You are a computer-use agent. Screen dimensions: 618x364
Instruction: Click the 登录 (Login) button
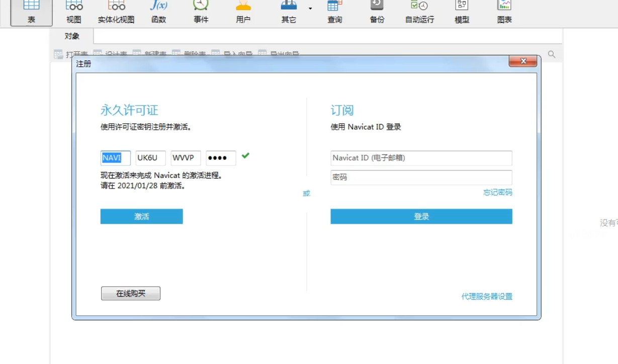[421, 217]
